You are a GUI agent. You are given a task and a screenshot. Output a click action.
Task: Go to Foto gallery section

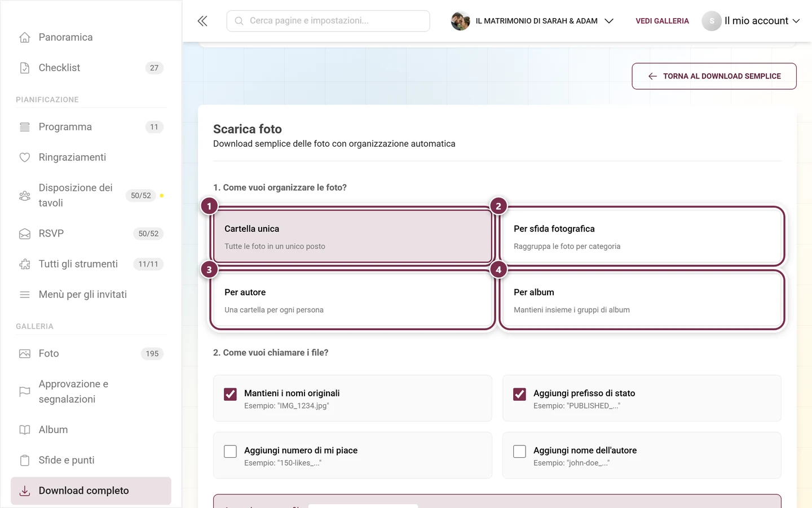(91, 354)
